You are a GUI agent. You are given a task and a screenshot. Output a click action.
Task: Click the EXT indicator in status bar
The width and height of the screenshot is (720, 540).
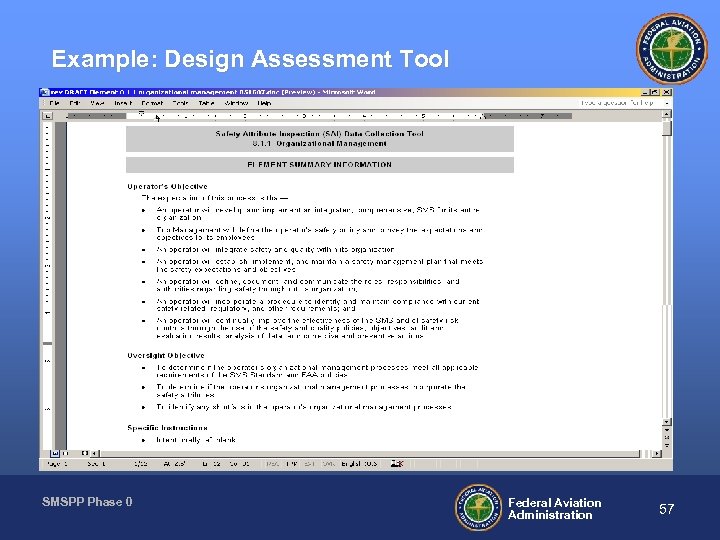pos(309,464)
